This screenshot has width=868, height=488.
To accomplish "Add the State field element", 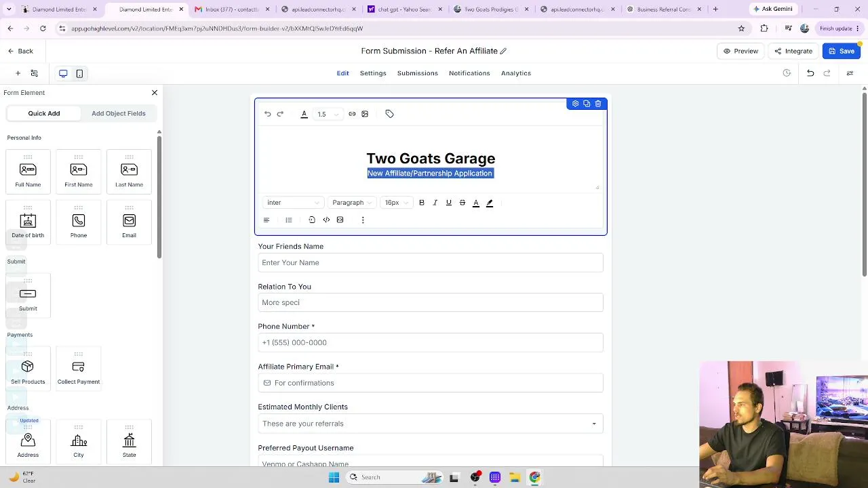I will (x=129, y=443).
